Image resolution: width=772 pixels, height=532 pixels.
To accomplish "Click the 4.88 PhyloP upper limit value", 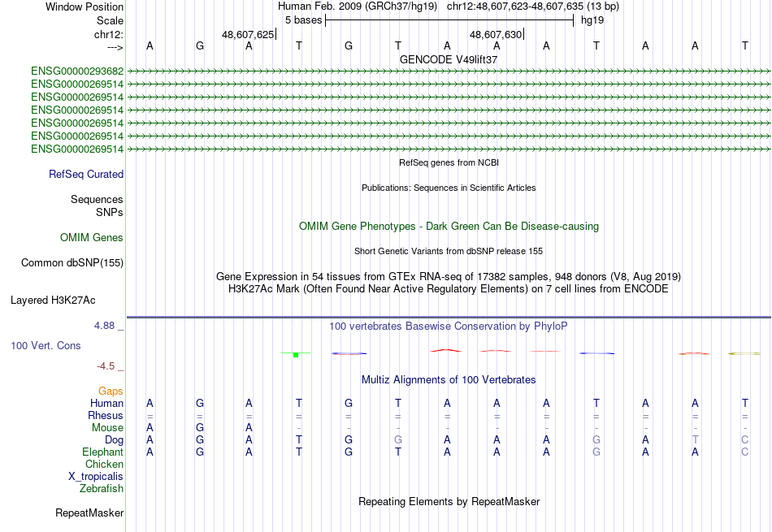I will click(x=104, y=326).
